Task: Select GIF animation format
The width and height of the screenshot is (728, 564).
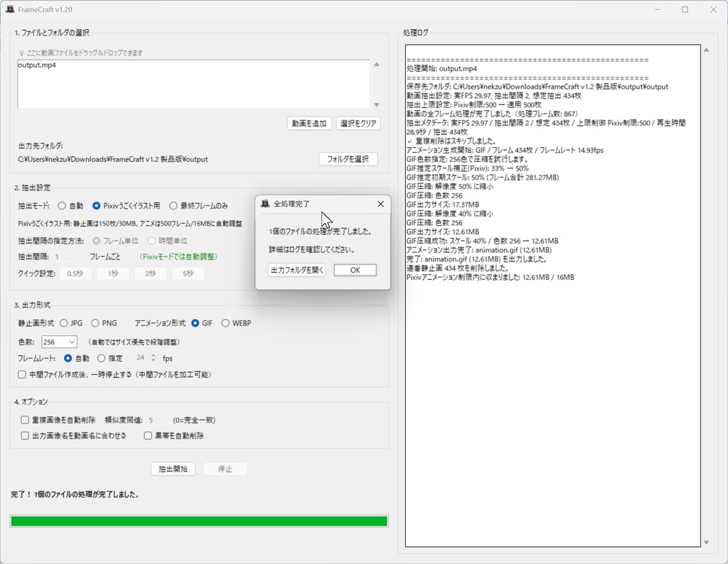Action: [x=196, y=323]
